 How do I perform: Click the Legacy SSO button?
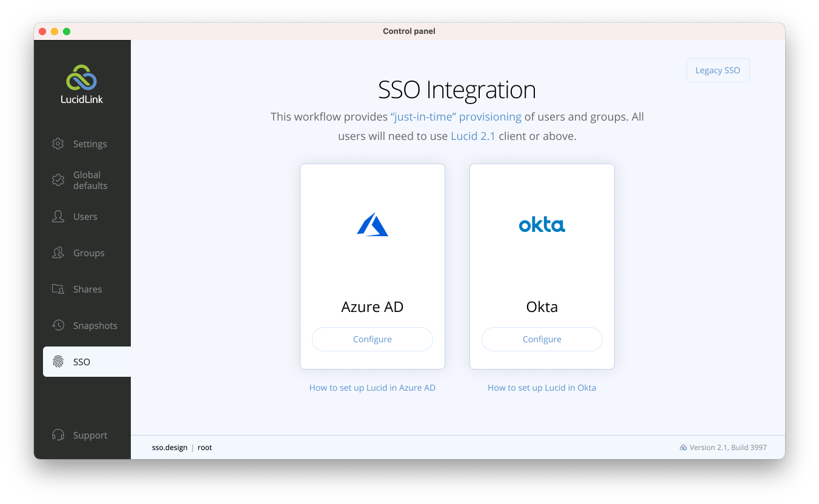718,70
